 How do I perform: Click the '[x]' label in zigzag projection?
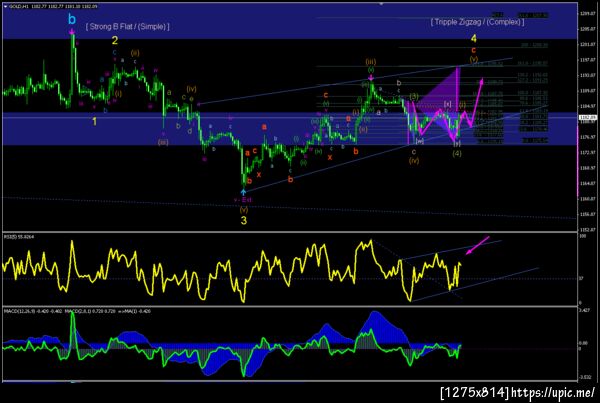click(448, 104)
